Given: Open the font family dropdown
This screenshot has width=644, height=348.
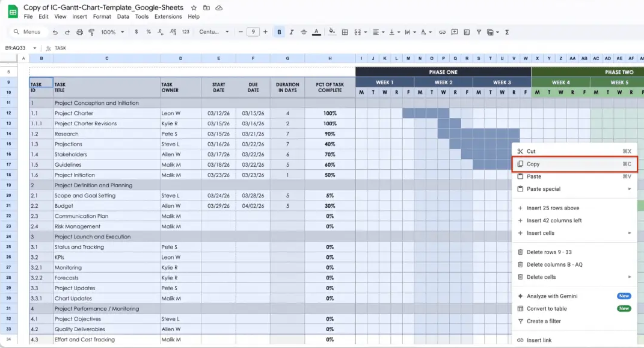Looking at the screenshot, I should click(213, 31).
